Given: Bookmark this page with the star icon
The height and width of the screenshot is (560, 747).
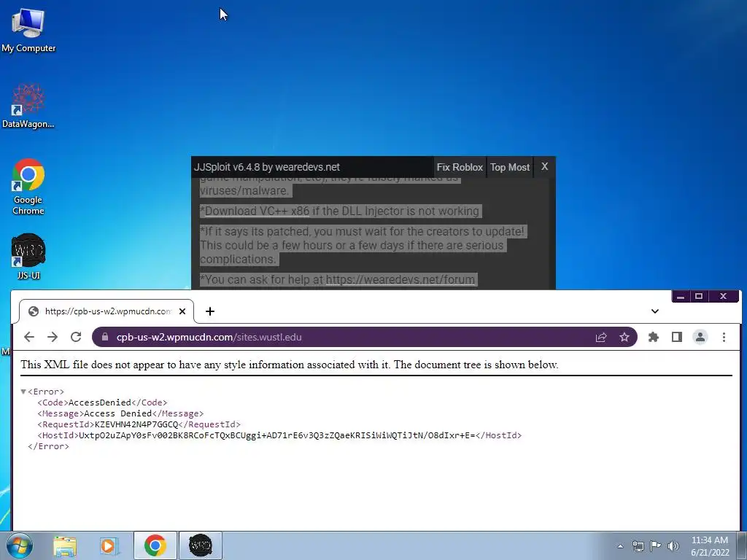Looking at the screenshot, I should [x=624, y=337].
